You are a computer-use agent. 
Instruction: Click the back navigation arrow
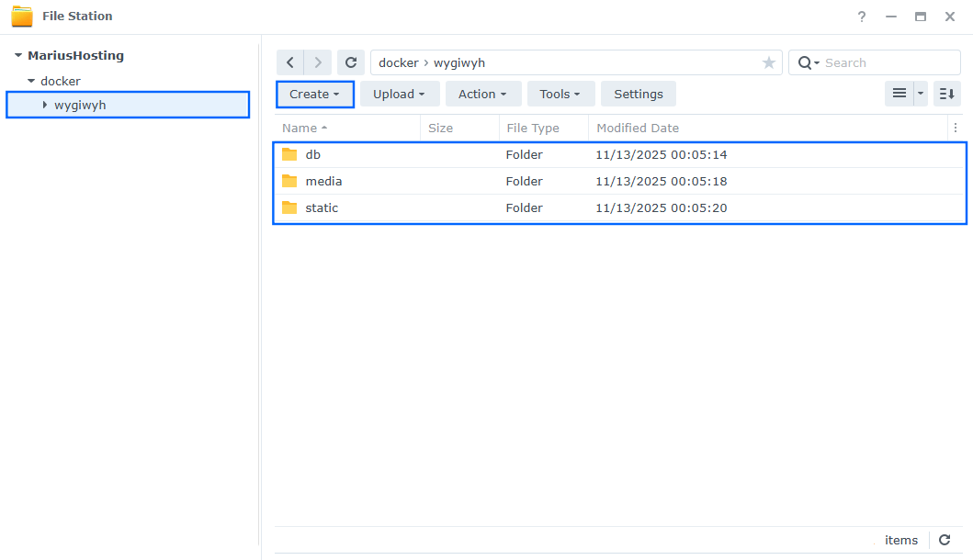coord(290,62)
